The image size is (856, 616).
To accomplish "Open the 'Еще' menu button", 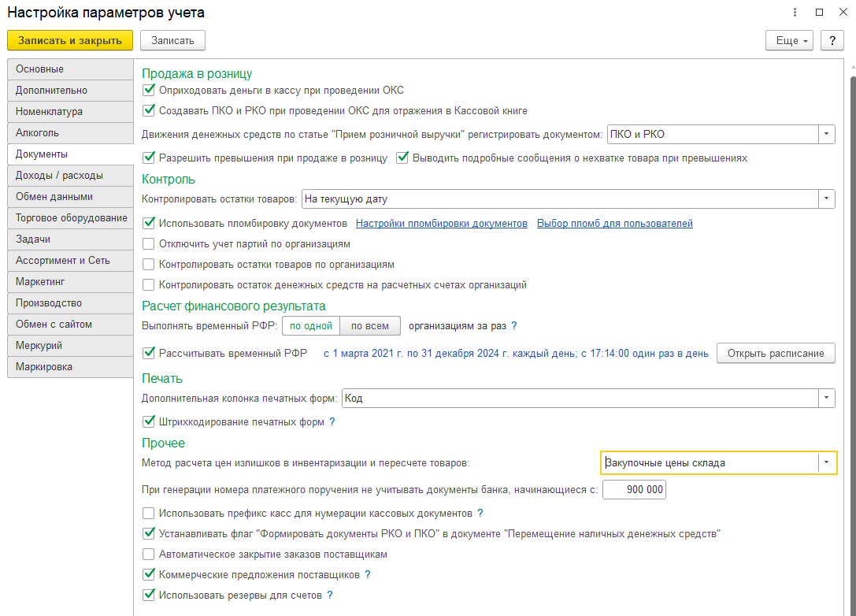I will (x=787, y=40).
